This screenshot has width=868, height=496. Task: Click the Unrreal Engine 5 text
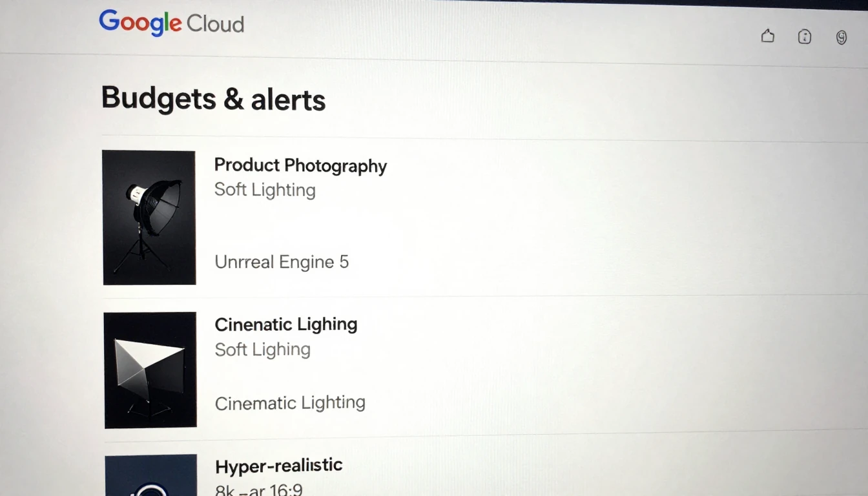point(282,262)
